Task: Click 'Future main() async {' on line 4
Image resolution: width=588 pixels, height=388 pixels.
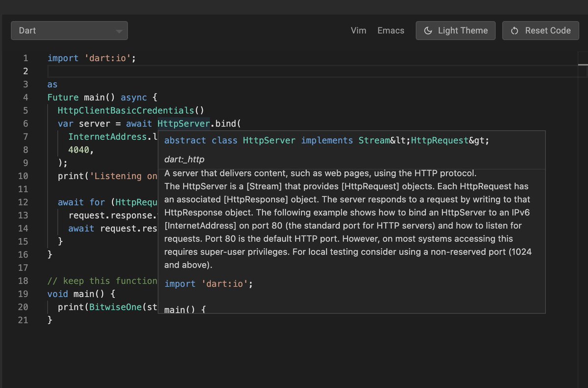Action: (102, 97)
